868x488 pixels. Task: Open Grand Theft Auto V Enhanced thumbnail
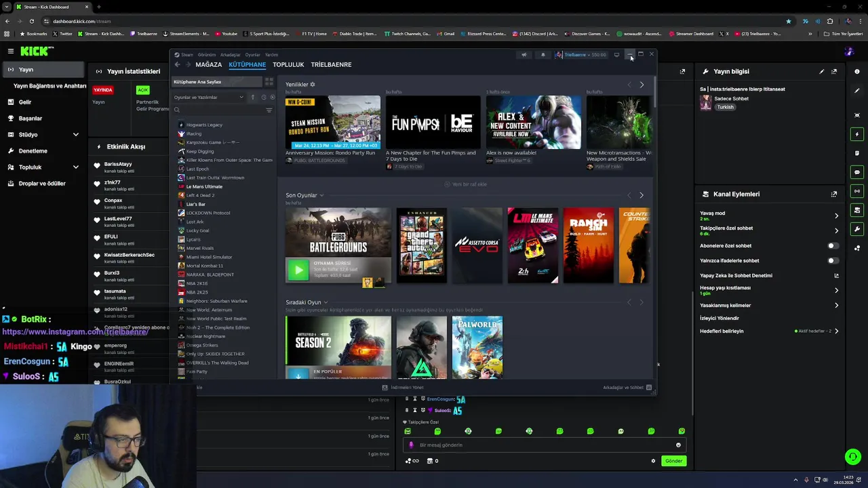tap(422, 245)
